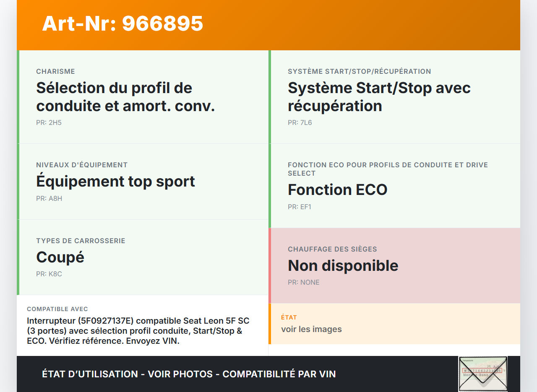Click the Art-Nr: 966895 heading

pos(123,23)
